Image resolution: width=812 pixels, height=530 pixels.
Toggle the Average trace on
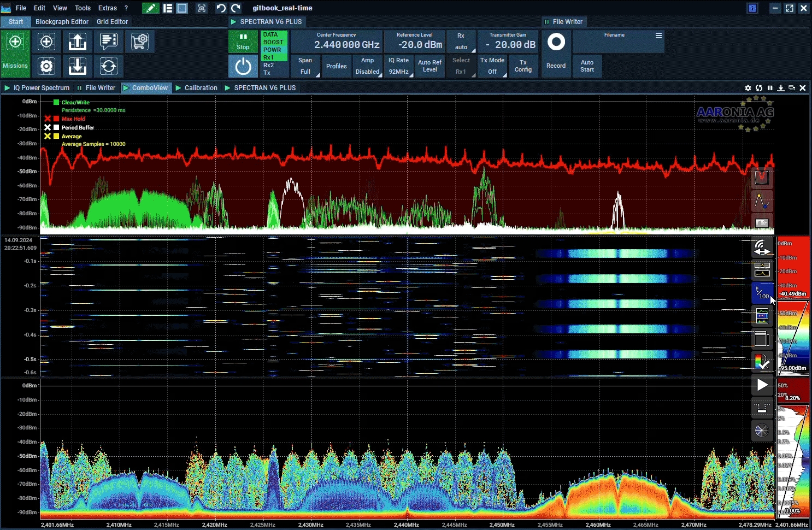point(56,136)
